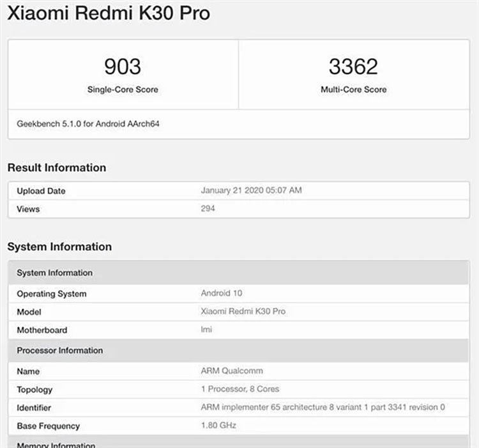This screenshot has height=448, width=479.
Task: Click the Model row label
Action: (x=29, y=312)
